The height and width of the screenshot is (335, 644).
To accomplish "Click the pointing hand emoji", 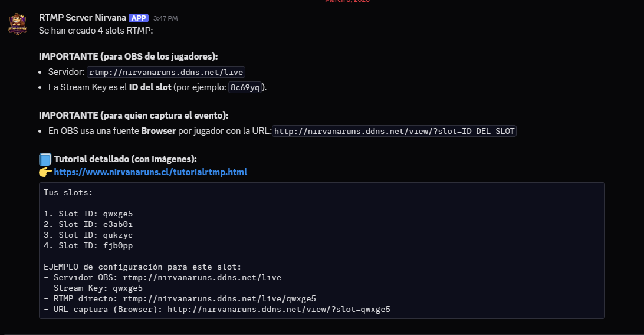I will [45, 172].
